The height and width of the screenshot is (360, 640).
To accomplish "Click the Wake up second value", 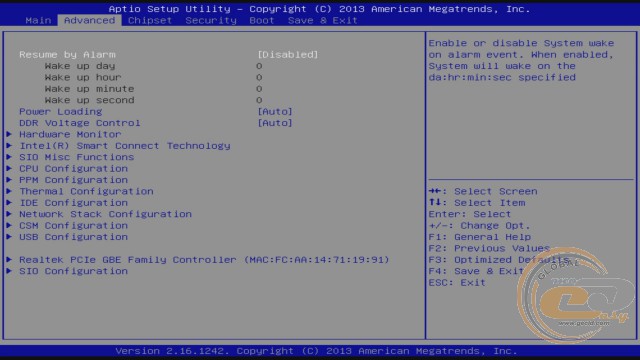I will point(259,100).
